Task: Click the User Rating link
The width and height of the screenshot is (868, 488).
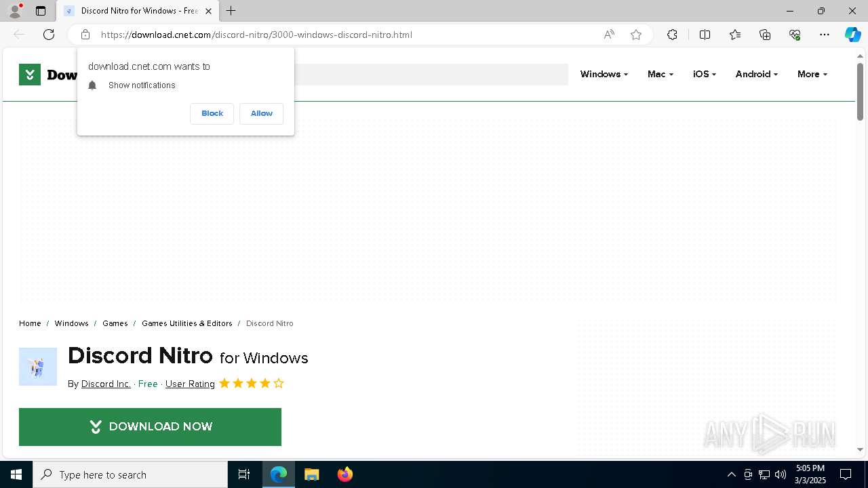Action: pos(190,384)
